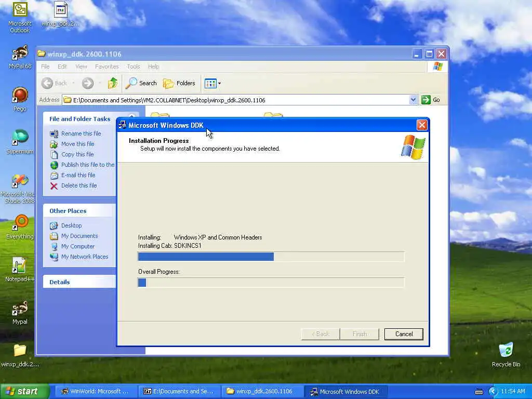532x399 pixels.
Task: Open the View menu in Explorer
Action: [x=81, y=66]
